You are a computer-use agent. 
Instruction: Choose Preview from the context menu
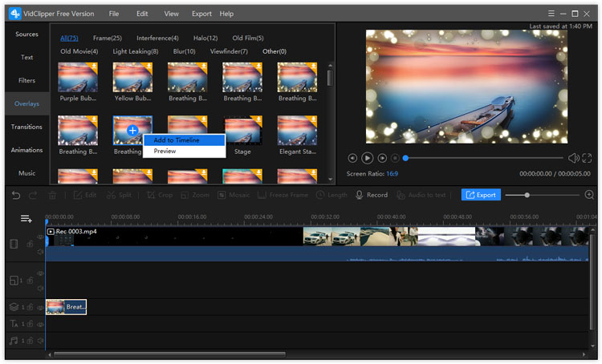coord(185,151)
